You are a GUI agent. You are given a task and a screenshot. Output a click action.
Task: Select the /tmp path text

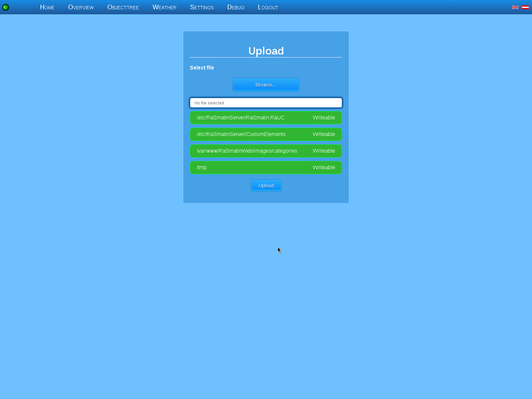click(202, 168)
